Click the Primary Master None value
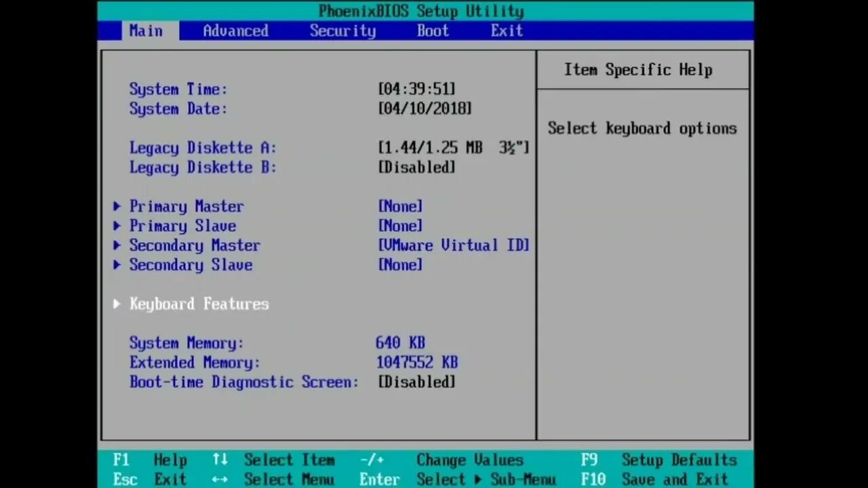Viewport: 868px width, 488px height. 400,206
